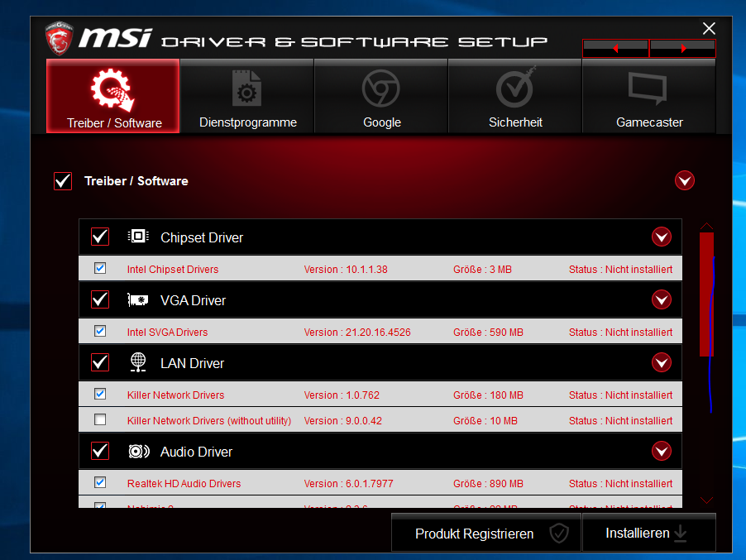This screenshot has height=560, width=746.
Task: Uncheck the Chipset Driver group checkbox
Action: point(100,237)
